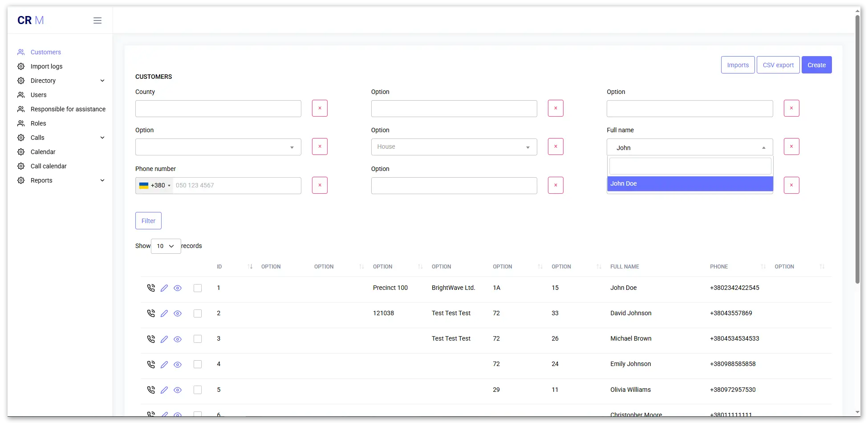The width and height of the screenshot is (868, 423).
Task: Clear the Full name filter with the X button
Action: tap(791, 146)
